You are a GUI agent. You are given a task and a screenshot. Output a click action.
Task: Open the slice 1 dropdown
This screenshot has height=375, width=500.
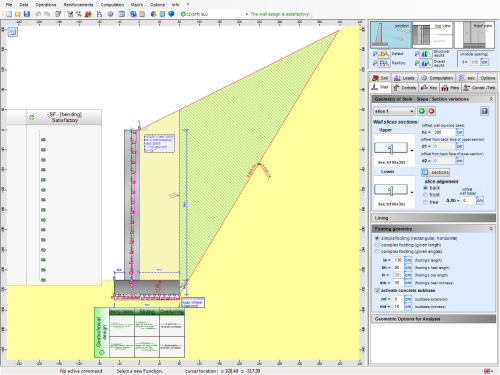click(394, 111)
